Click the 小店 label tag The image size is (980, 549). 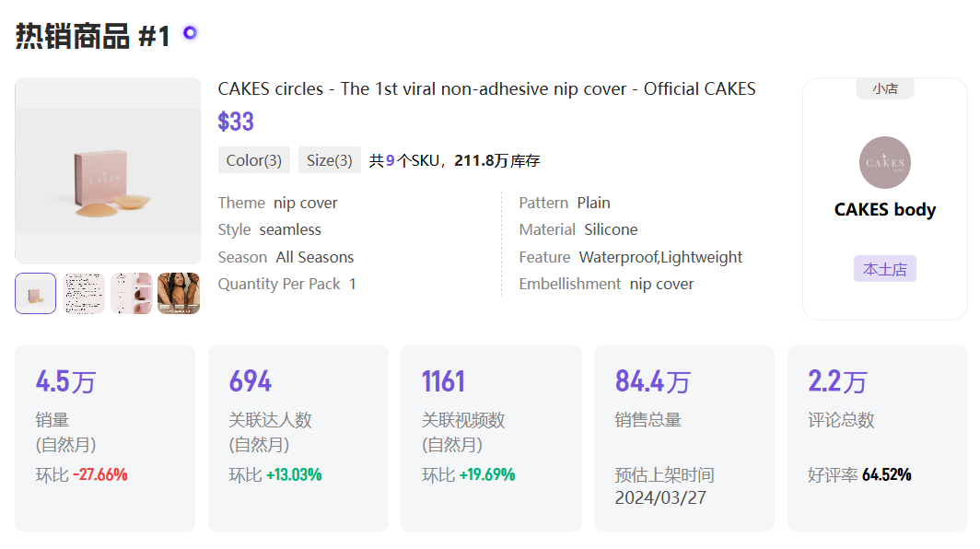coord(885,88)
